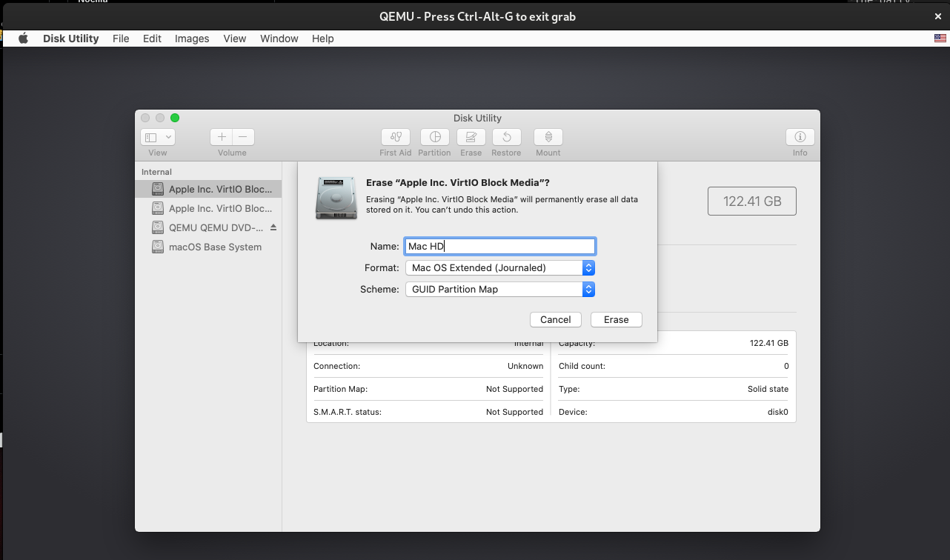This screenshot has width=950, height=560.
Task: Open the View menu in menu bar
Action: (x=234, y=39)
